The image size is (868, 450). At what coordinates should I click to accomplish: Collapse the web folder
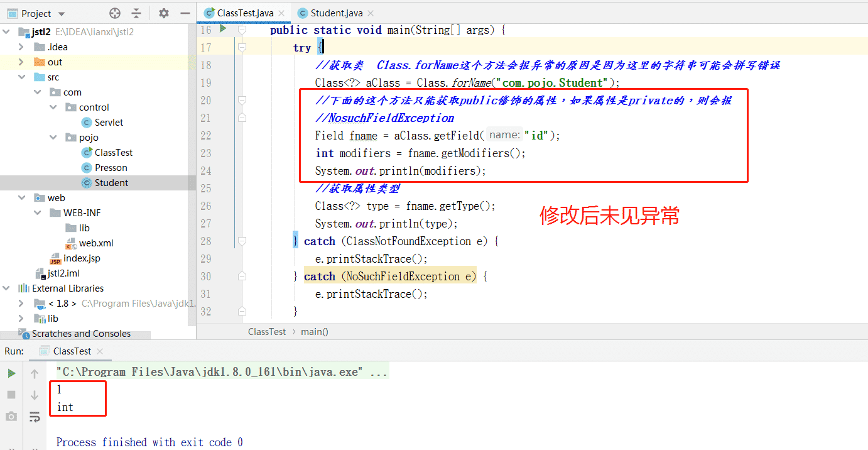pos(21,198)
